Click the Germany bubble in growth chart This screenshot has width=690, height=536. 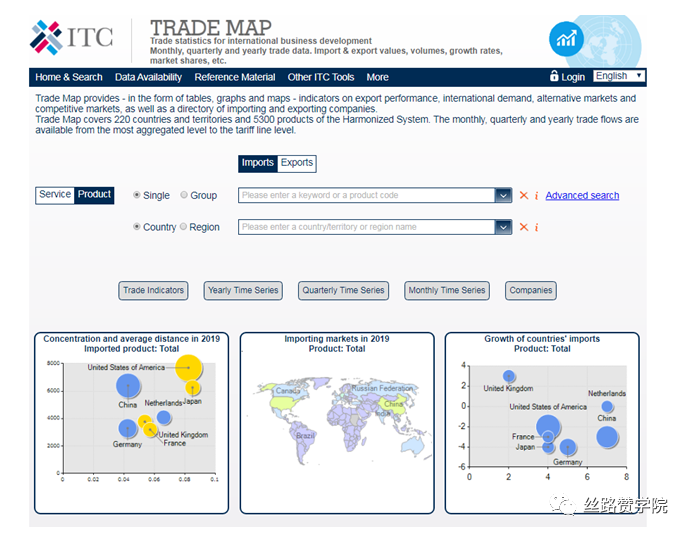point(568,447)
